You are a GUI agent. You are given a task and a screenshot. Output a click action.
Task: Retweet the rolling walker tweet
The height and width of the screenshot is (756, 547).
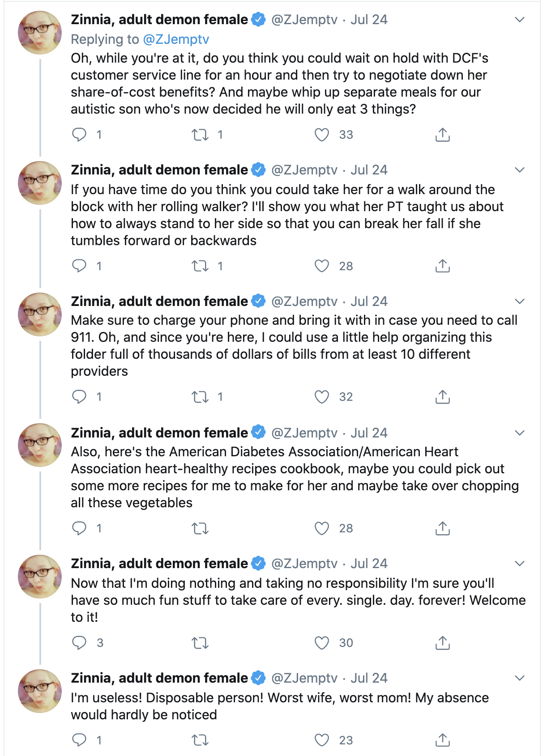(200, 266)
